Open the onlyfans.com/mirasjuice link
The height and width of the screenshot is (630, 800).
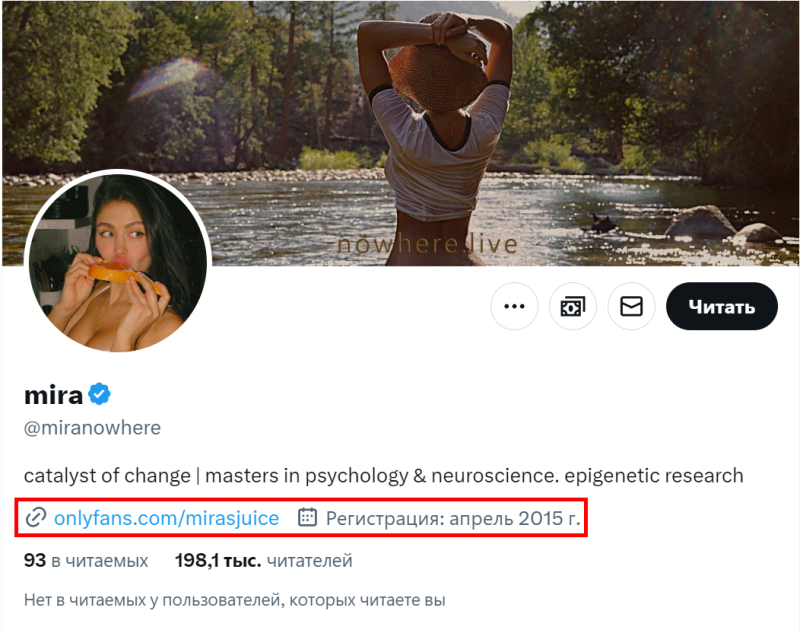coord(166,517)
